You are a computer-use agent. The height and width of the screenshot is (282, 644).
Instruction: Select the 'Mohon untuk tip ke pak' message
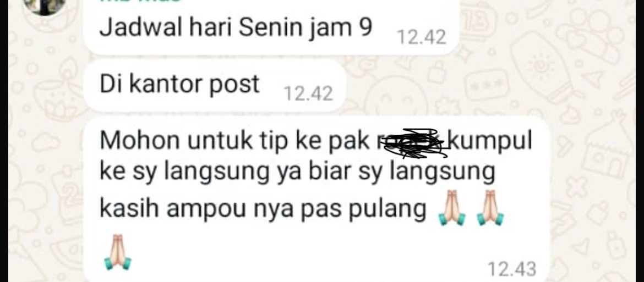tap(316, 199)
